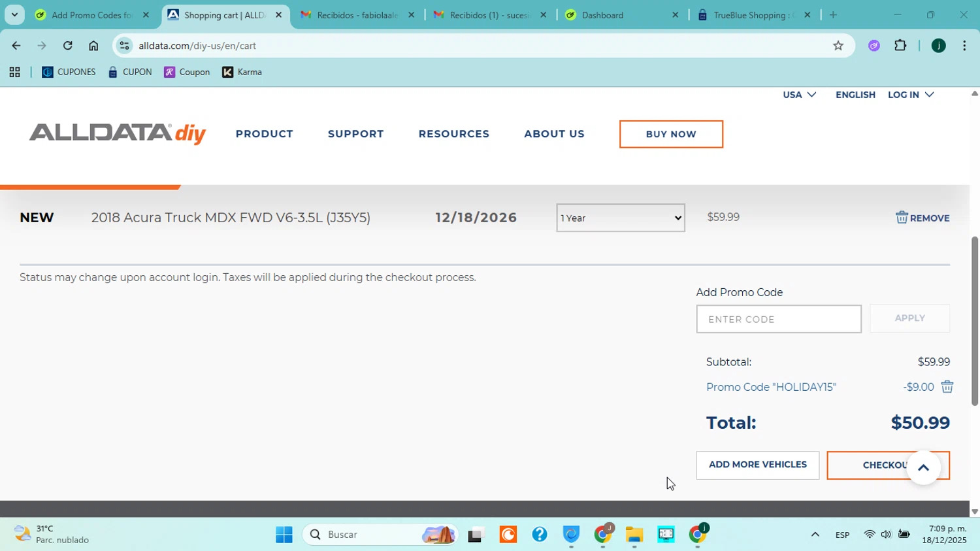
Task: Go forward with the browser forward arrow
Action: (42, 46)
